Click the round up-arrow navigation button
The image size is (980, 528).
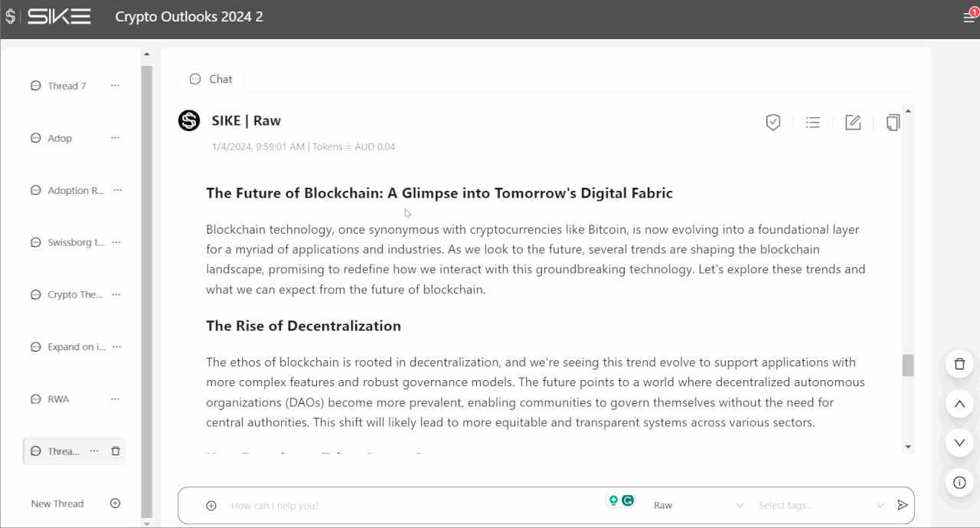point(959,403)
